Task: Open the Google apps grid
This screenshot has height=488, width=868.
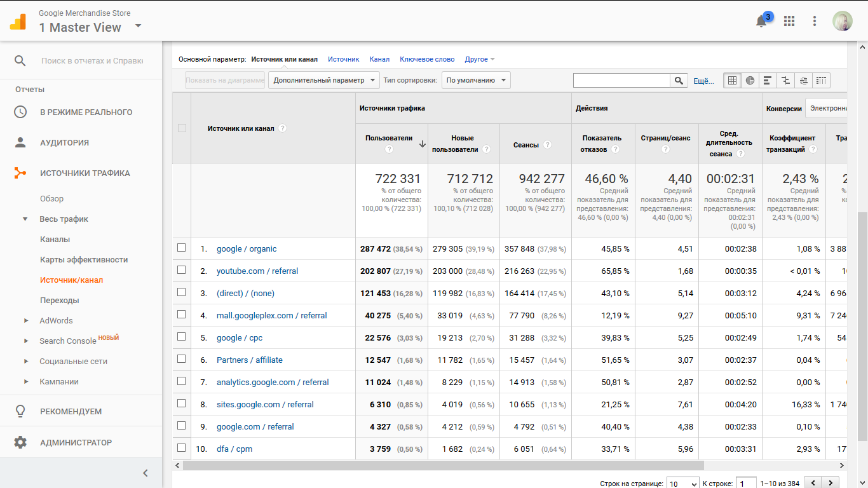Action: (x=789, y=20)
